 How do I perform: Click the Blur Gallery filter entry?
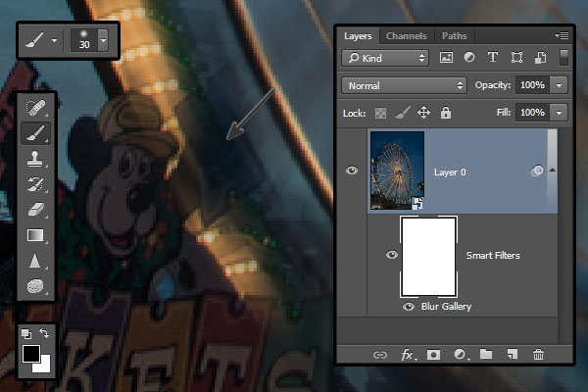click(446, 307)
